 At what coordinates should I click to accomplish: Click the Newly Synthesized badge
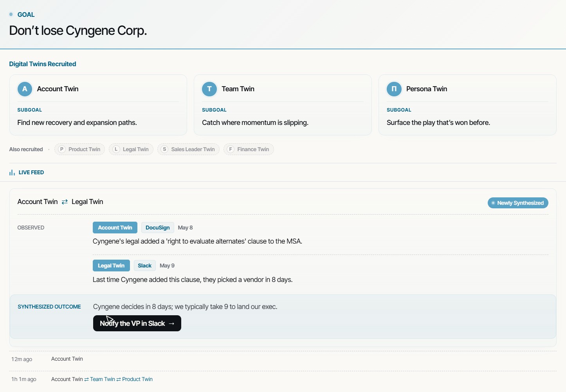[x=518, y=203]
